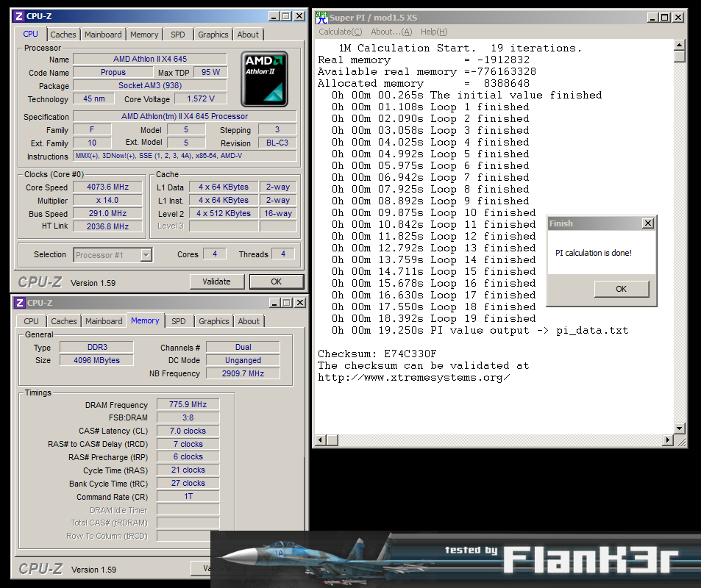Click the Command Rate value 1T

188,496
